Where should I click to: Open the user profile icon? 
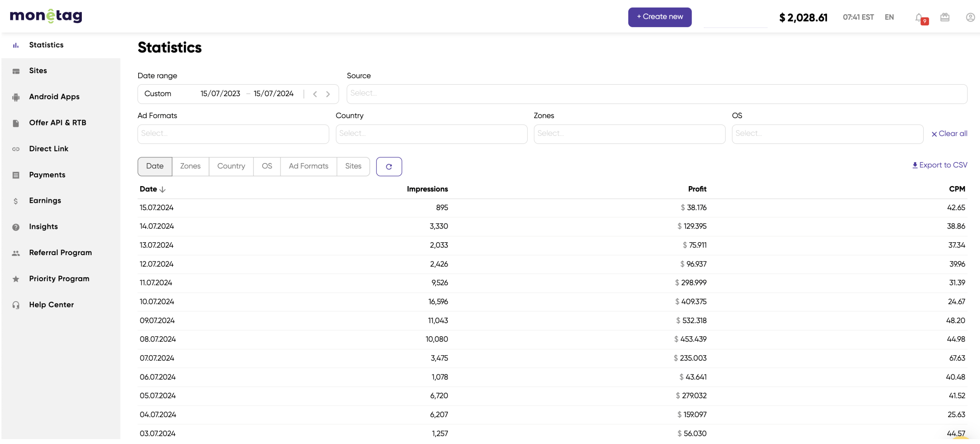(x=970, y=17)
